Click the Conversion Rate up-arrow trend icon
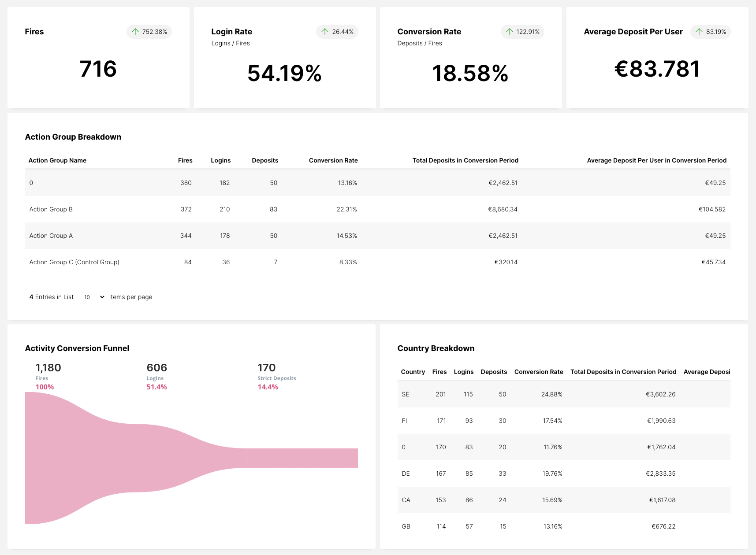 (x=510, y=32)
